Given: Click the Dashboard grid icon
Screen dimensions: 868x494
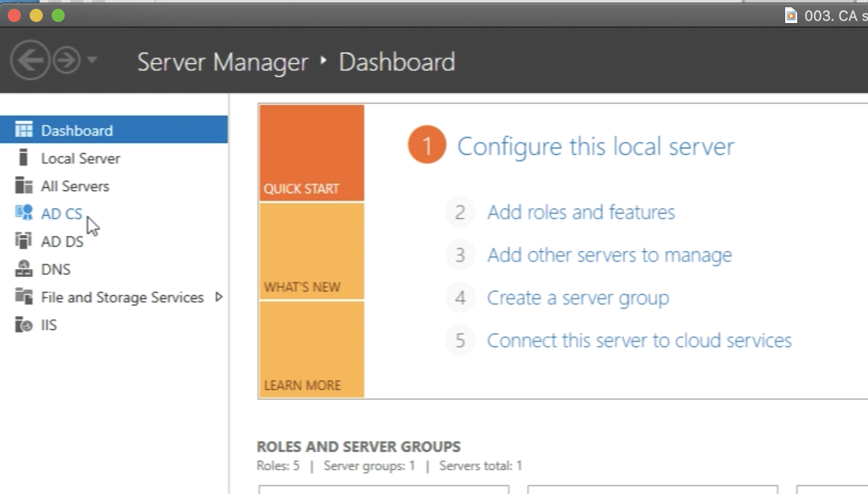Looking at the screenshot, I should (24, 130).
